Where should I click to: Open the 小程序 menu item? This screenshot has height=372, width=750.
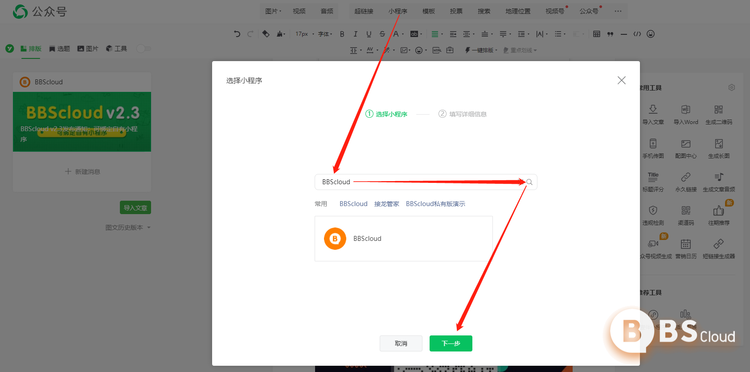click(x=397, y=11)
